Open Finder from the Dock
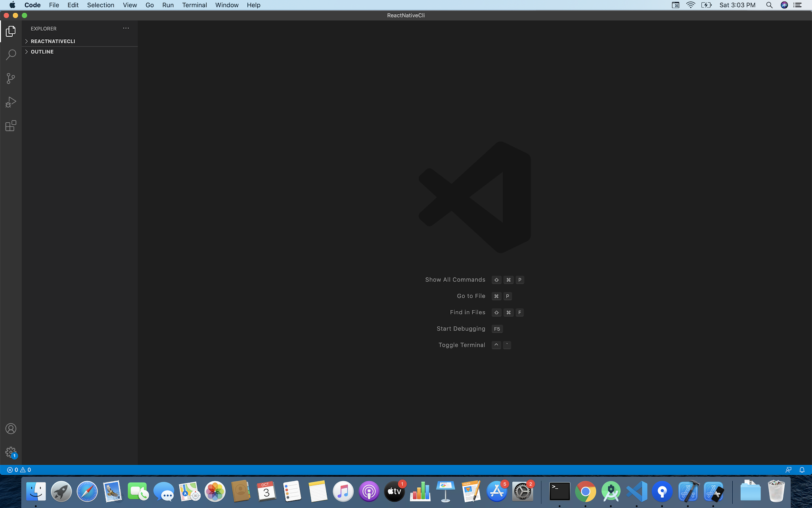The width and height of the screenshot is (812, 508). (x=36, y=491)
